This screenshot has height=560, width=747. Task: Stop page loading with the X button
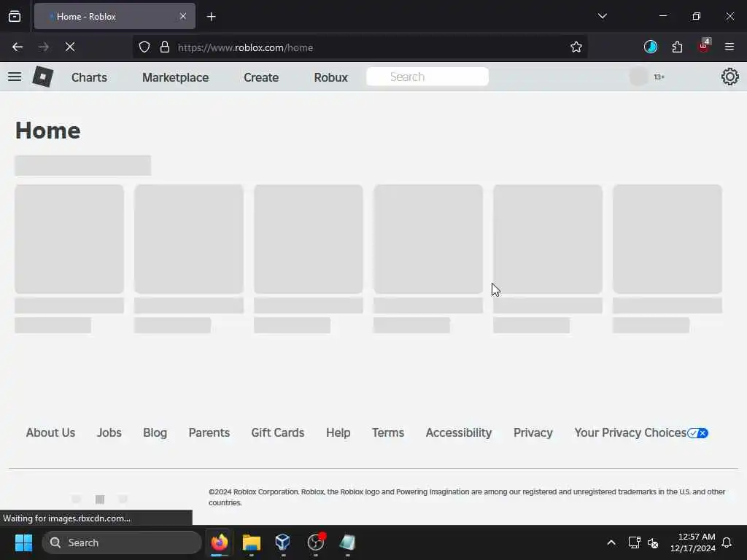(x=70, y=47)
